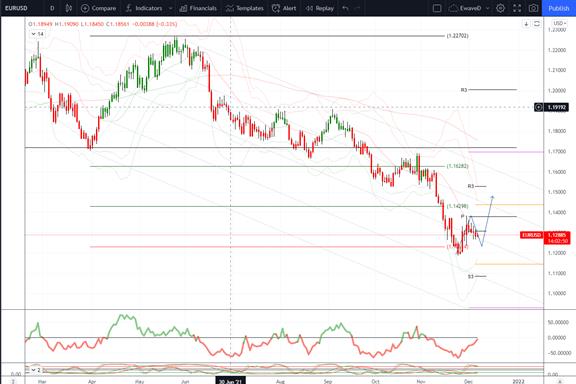576x384 pixels.
Task: Click the pane move-down arrow icon
Action: pyautogui.click(x=526, y=24)
